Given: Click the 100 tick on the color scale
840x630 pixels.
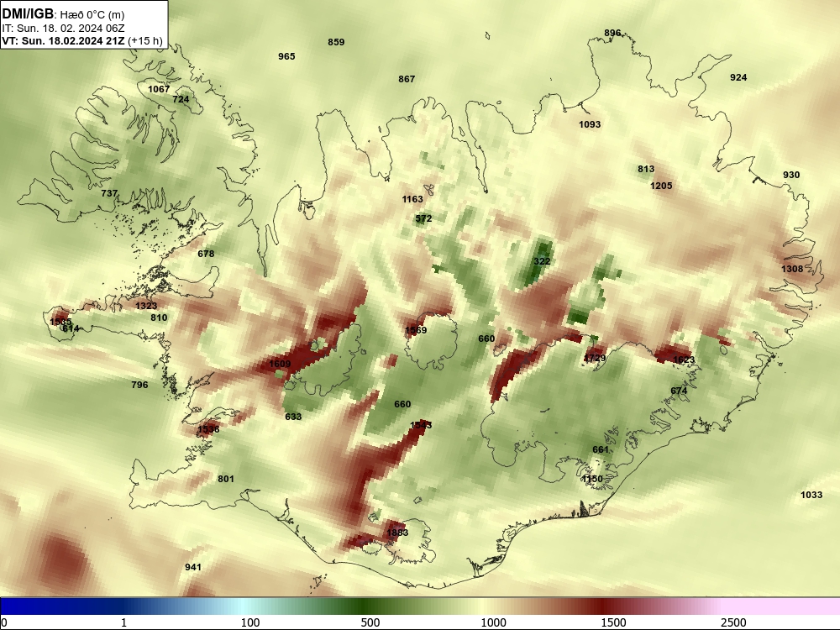Looking at the screenshot, I should pos(250,622).
